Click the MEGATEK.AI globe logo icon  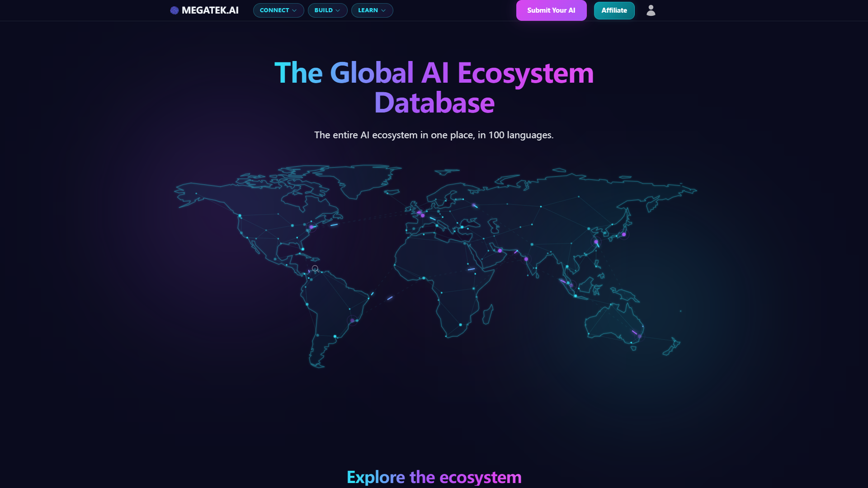[175, 10]
